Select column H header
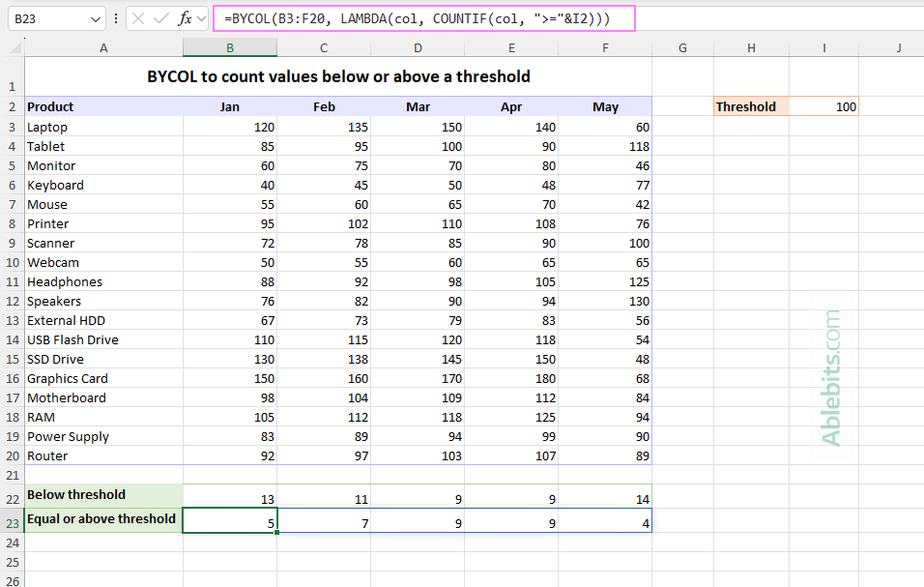924x587 pixels. 751,46
